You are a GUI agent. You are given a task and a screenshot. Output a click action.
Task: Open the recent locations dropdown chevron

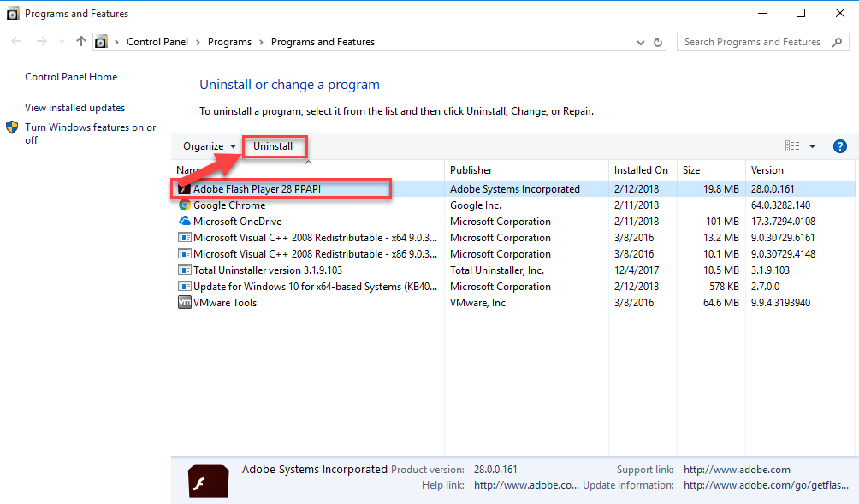(x=62, y=42)
